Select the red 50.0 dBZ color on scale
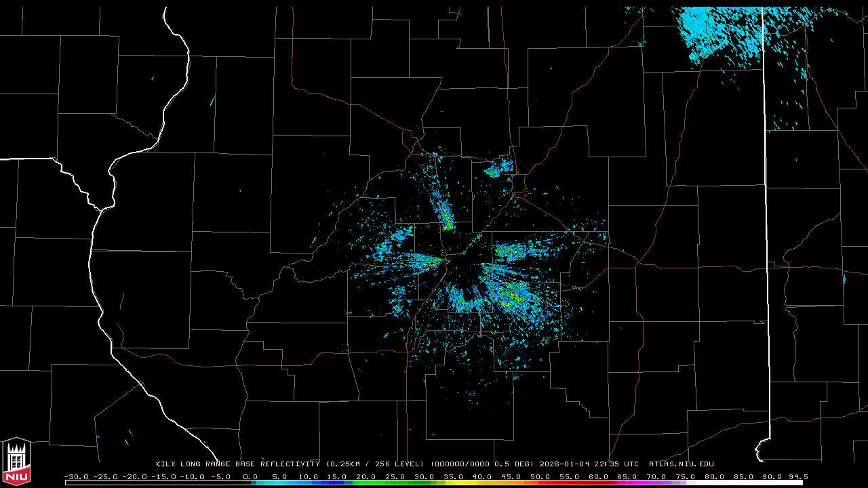 (x=540, y=483)
